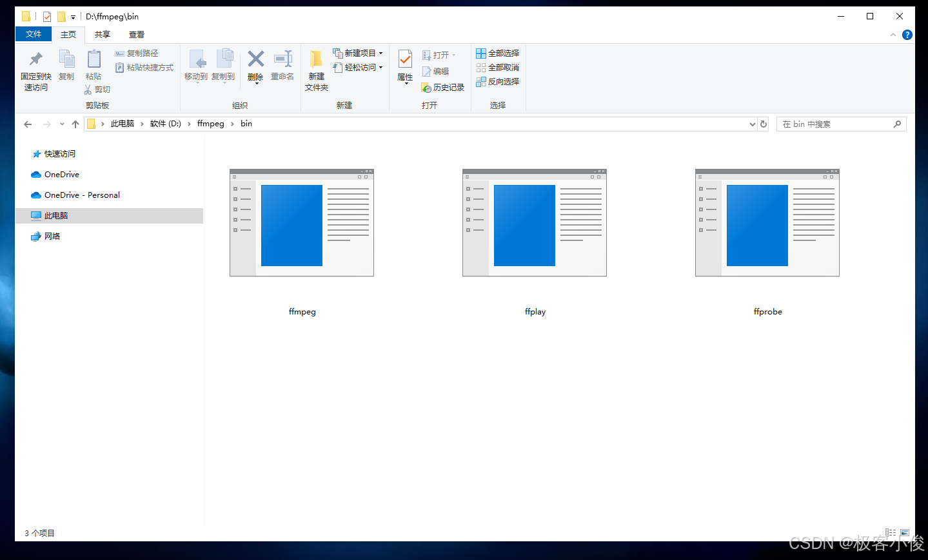This screenshot has height=560, width=928.
Task: Click the Rename (重命名) icon
Action: tap(282, 59)
